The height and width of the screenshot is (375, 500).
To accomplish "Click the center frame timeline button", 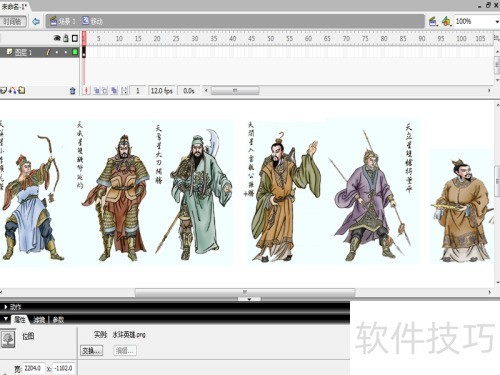I will tap(87, 91).
